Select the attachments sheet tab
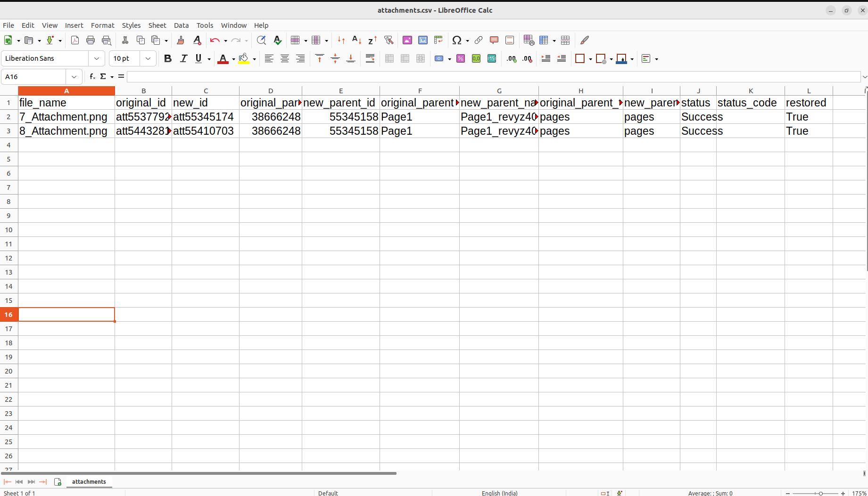Screen dimensions: 868x496 (89, 481)
